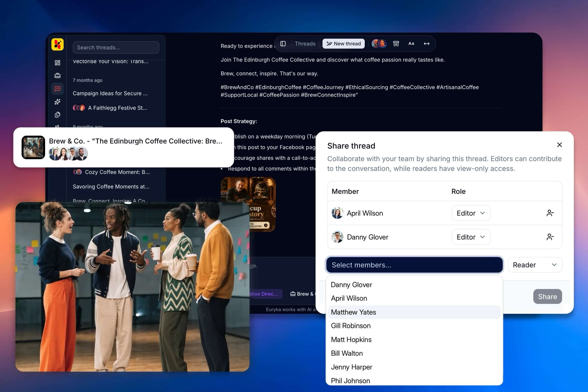588x392 pixels.
Task: Remove Danny Glover from the thread
Action: coord(550,237)
